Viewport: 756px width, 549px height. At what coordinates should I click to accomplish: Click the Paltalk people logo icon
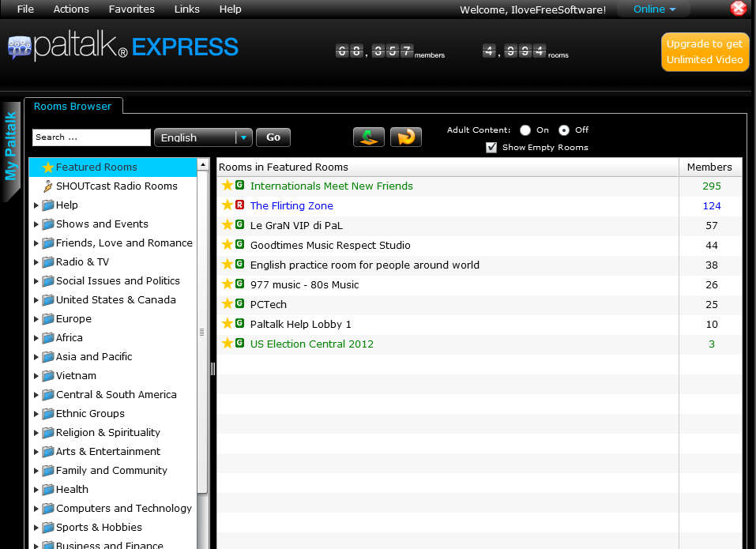point(19,47)
